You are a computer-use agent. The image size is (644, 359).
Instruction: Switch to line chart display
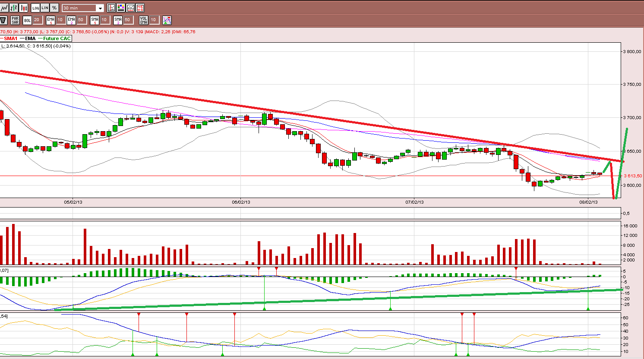(4, 8)
